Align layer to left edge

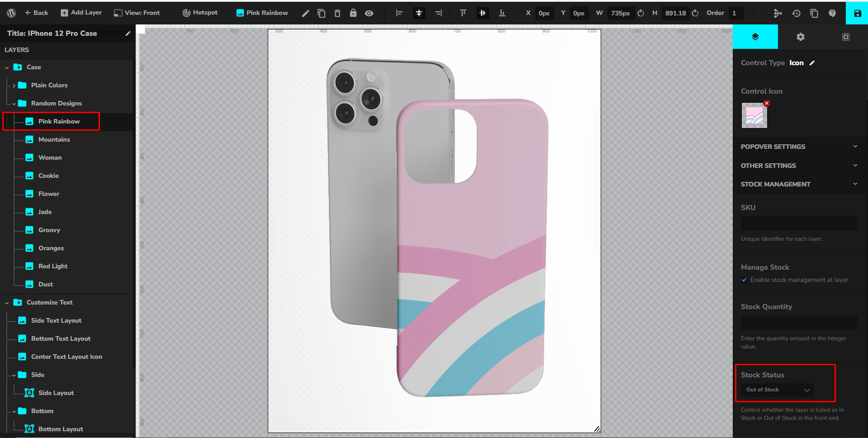click(399, 13)
